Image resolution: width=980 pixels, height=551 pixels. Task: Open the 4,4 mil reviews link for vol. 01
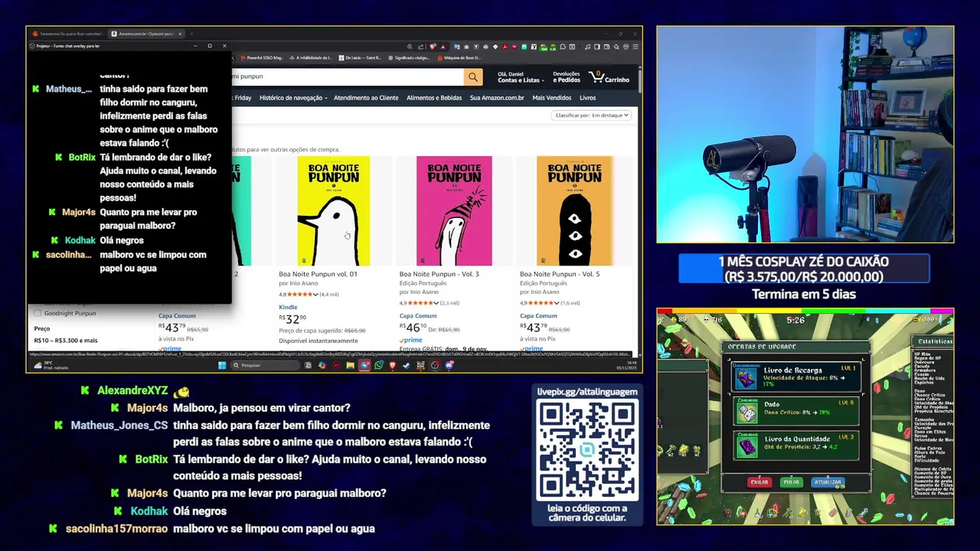(x=329, y=295)
